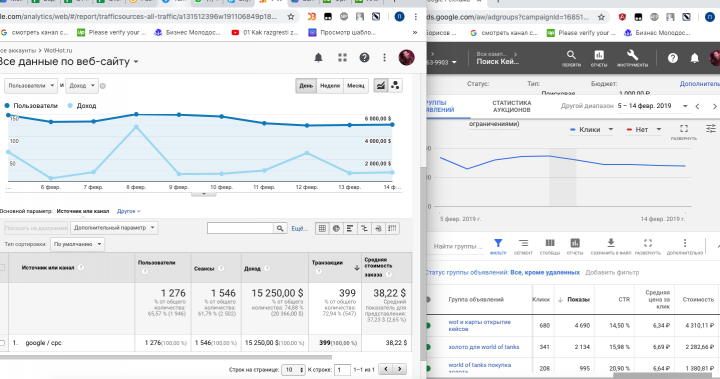
Task: Switch chart to motion chart view icon
Action: [395, 85]
